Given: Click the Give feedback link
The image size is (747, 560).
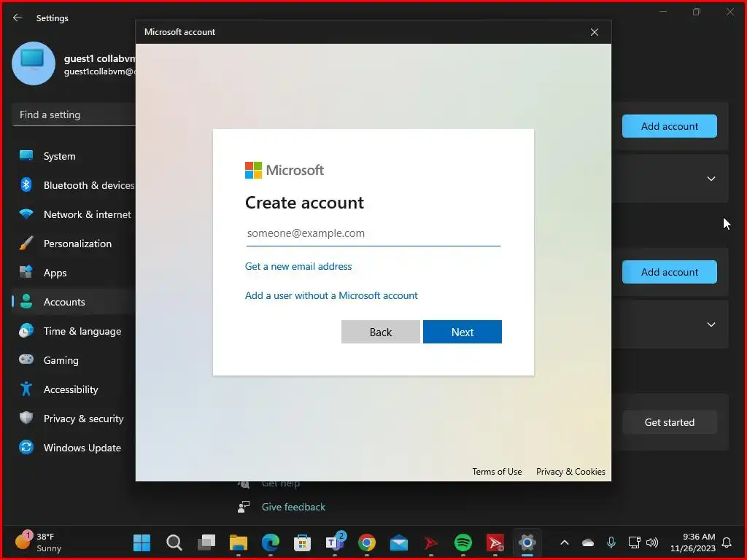Looking at the screenshot, I should pyautogui.click(x=293, y=507).
